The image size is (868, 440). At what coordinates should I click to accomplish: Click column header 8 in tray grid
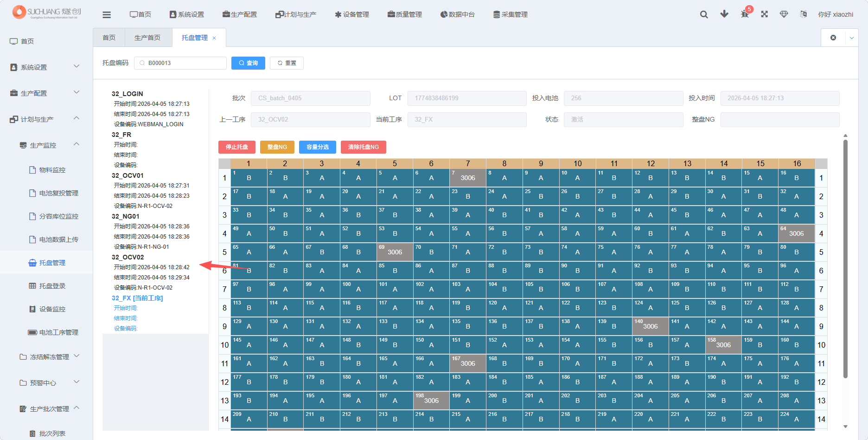(x=504, y=163)
